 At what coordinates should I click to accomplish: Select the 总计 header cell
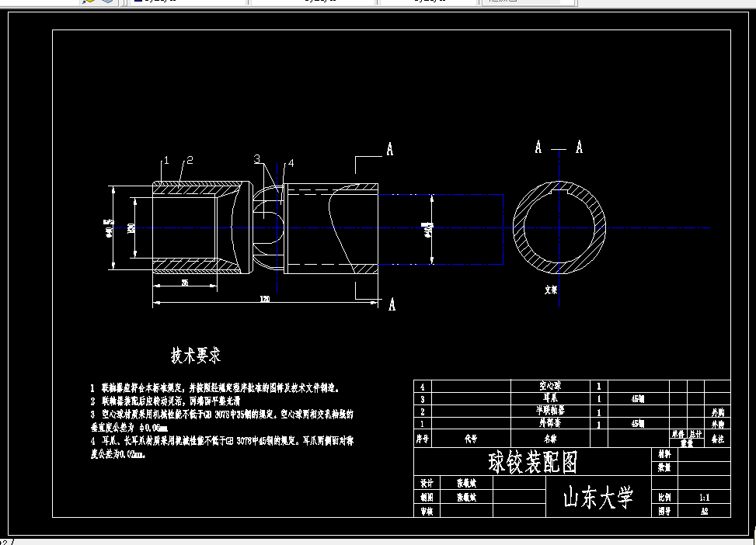[x=695, y=435]
